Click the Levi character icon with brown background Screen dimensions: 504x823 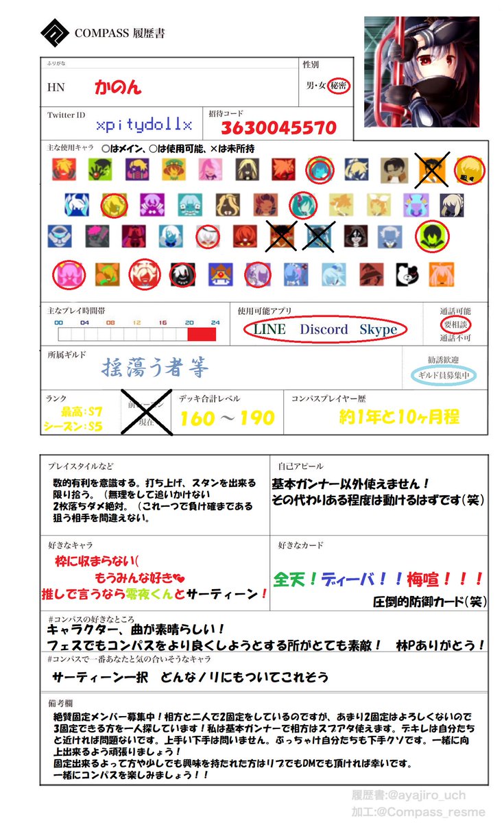[396, 169]
